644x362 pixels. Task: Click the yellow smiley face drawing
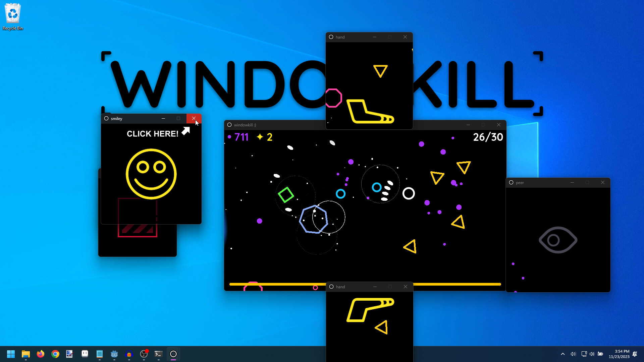pyautogui.click(x=151, y=174)
